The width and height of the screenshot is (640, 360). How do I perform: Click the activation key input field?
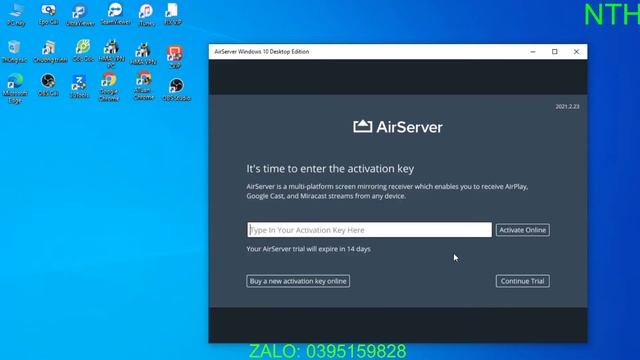pyautogui.click(x=369, y=230)
